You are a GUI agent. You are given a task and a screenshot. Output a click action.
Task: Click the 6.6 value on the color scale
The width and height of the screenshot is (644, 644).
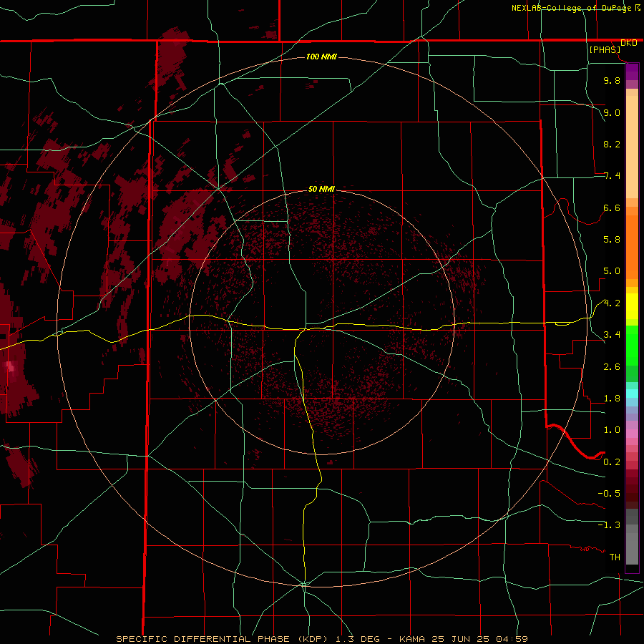(x=612, y=208)
